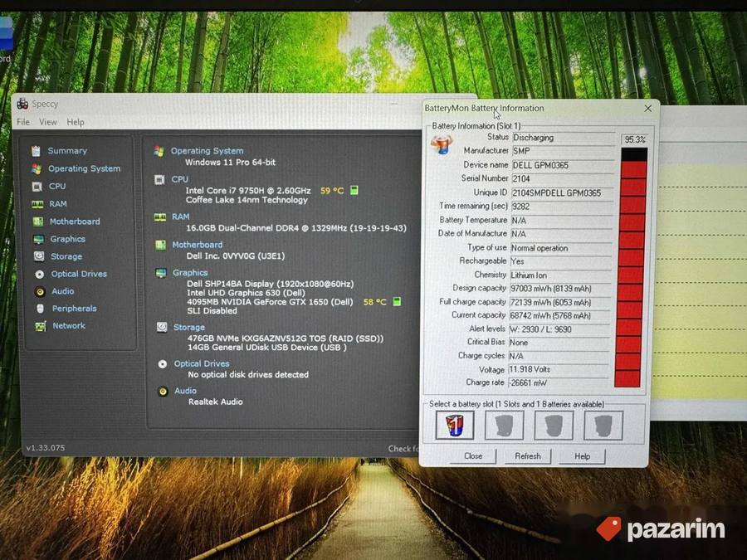Select the third empty battery slot

tap(554, 425)
